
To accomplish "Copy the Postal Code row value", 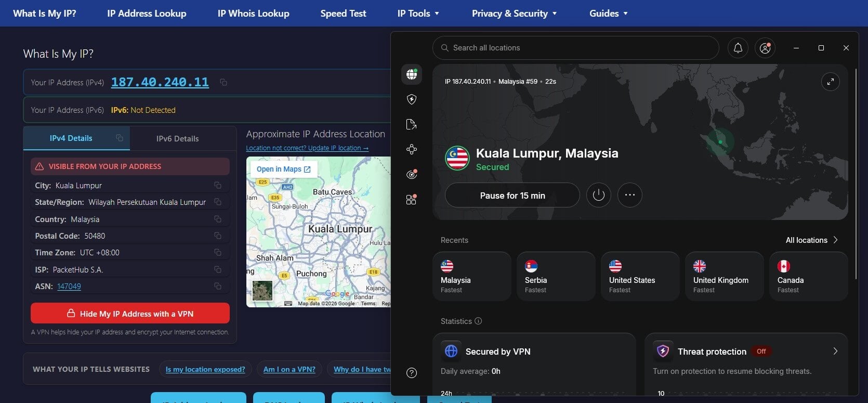I will (x=218, y=236).
